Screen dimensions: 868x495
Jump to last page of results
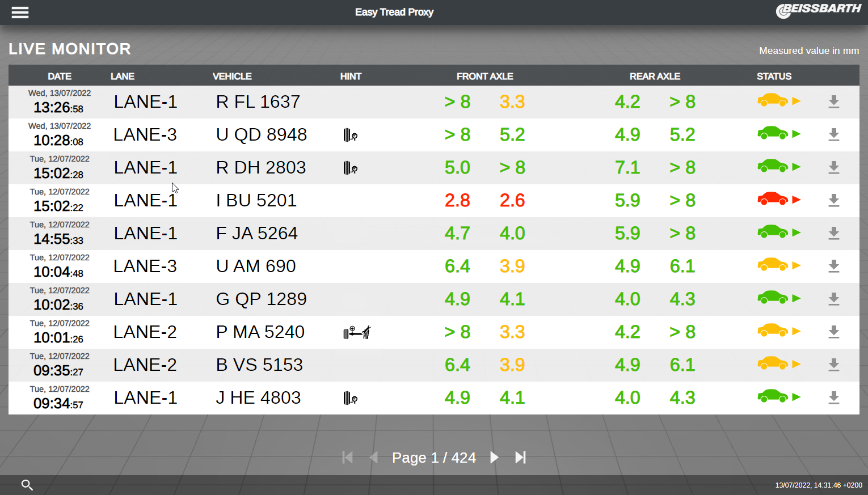520,458
